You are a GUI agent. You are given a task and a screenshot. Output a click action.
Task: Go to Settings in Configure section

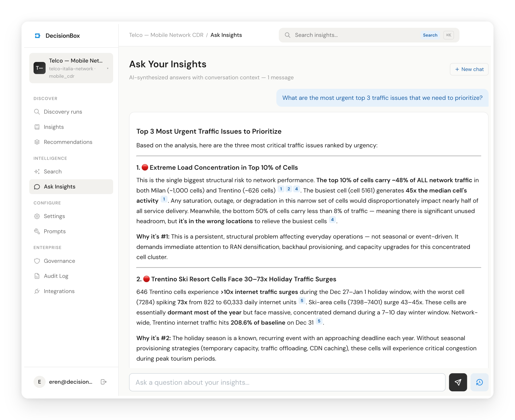54,216
